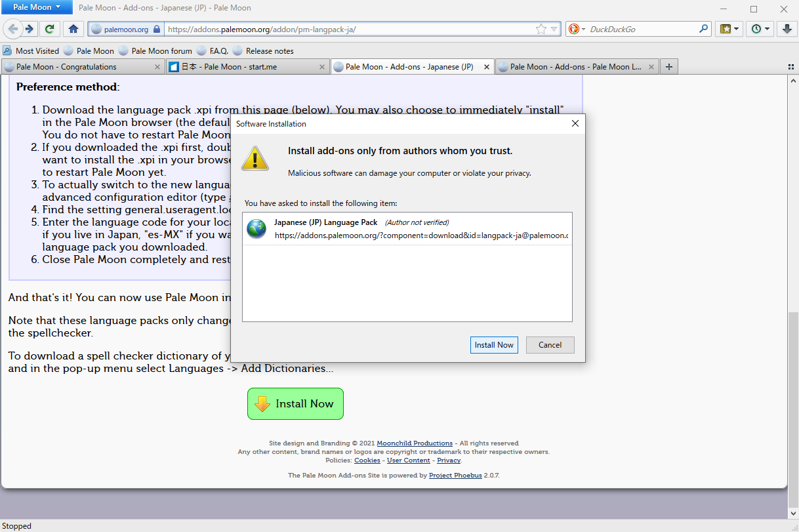Switch to Add-ons - Pale Moon L... tab
Viewport: 799px width, 532px height.
[x=575, y=67]
